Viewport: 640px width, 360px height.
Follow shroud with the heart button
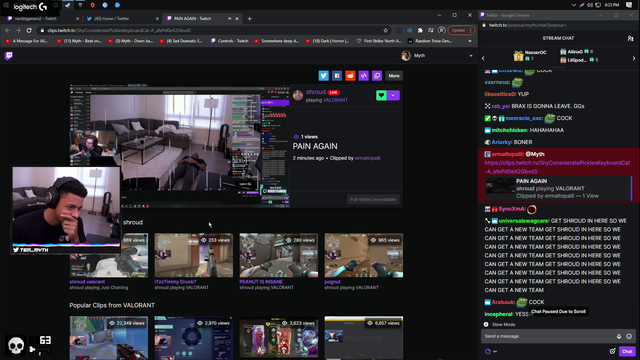point(381,95)
